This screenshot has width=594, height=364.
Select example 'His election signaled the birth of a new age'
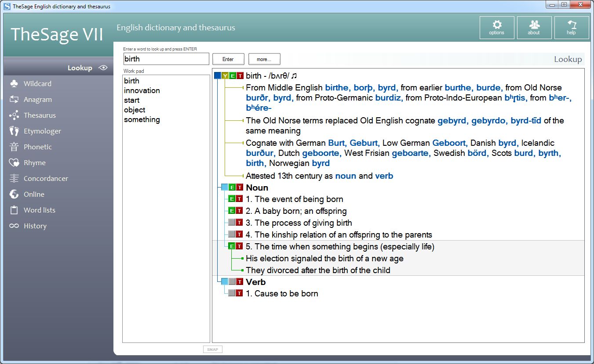(x=324, y=258)
